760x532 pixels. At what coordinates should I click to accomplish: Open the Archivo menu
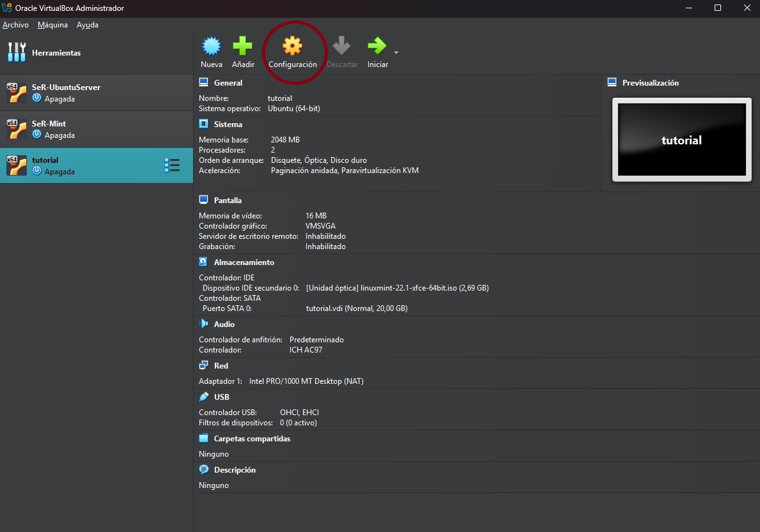[15, 25]
